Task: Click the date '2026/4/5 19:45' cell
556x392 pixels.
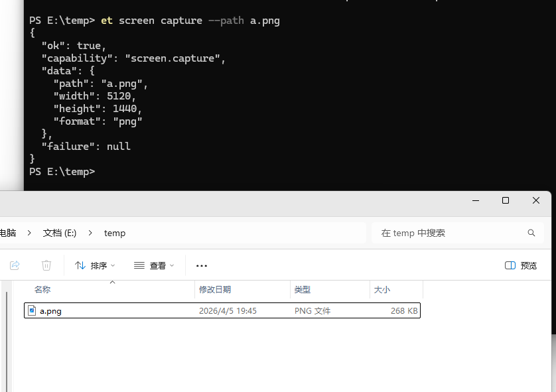Action: (228, 311)
